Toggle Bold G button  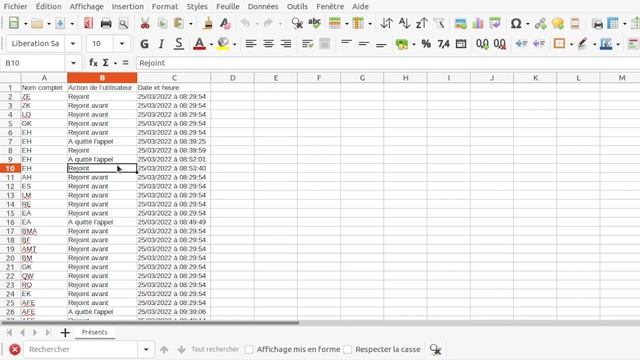tap(144, 44)
